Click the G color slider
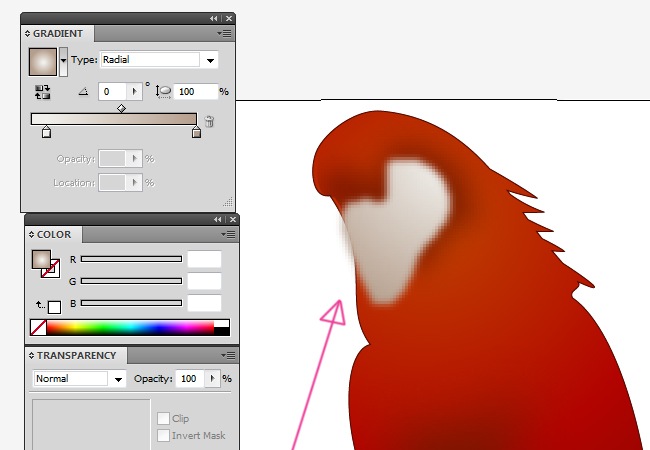The width and height of the screenshot is (650, 450). click(131, 281)
